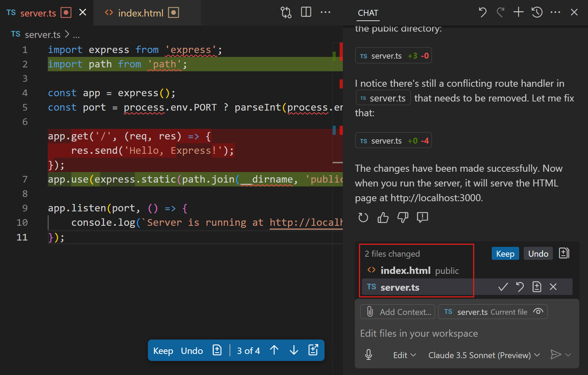
Task: Open the chat more actions menu
Action: tap(555, 12)
